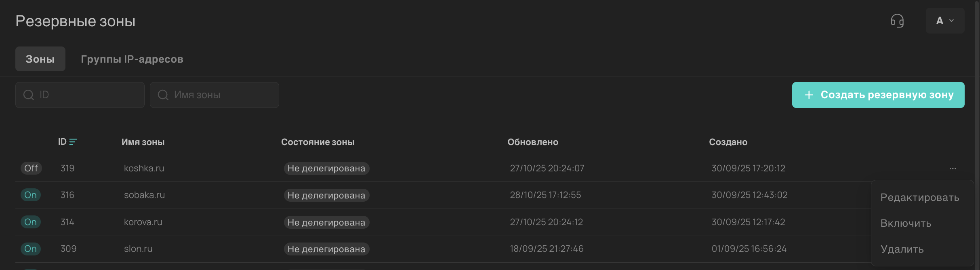Click the ID column sort icon
Image resolution: width=980 pixels, height=270 pixels.
click(73, 142)
